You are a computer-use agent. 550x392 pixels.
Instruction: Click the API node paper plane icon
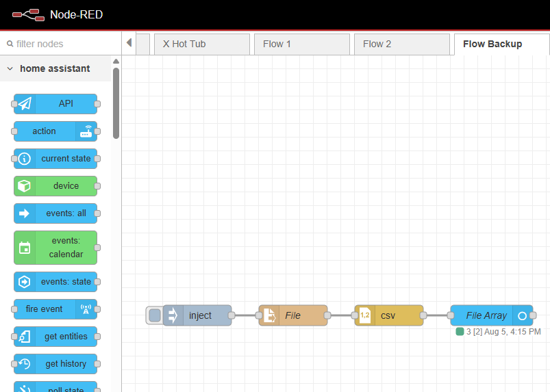pyautogui.click(x=25, y=104)
